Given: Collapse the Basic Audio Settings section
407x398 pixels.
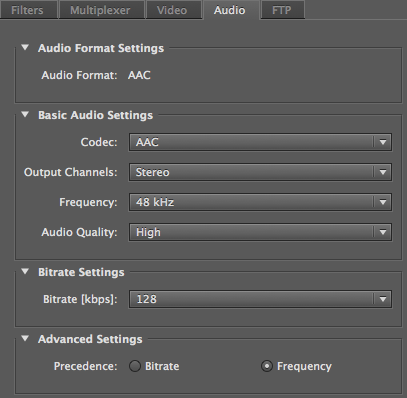Looking at the screenshot, I should point(25,114).
